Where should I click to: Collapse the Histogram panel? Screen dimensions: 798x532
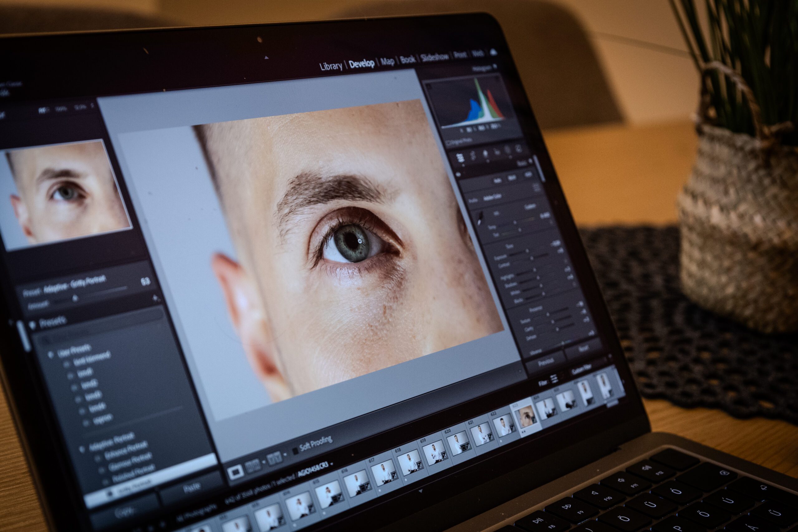(495, 66)
